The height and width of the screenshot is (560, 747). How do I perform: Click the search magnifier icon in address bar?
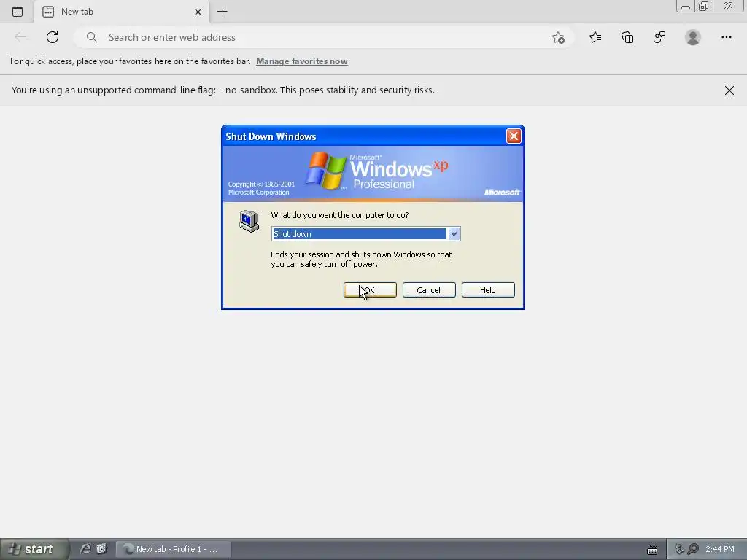(92, 37)
